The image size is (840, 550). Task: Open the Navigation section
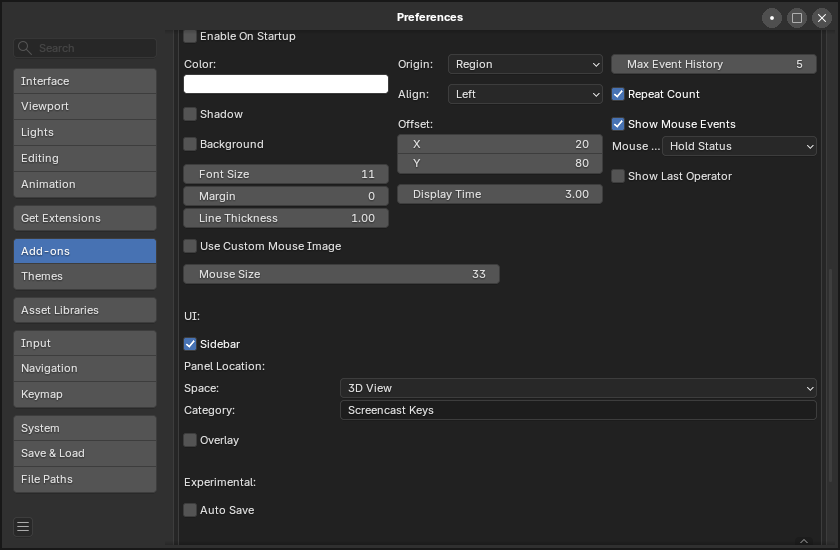[85, 368]
